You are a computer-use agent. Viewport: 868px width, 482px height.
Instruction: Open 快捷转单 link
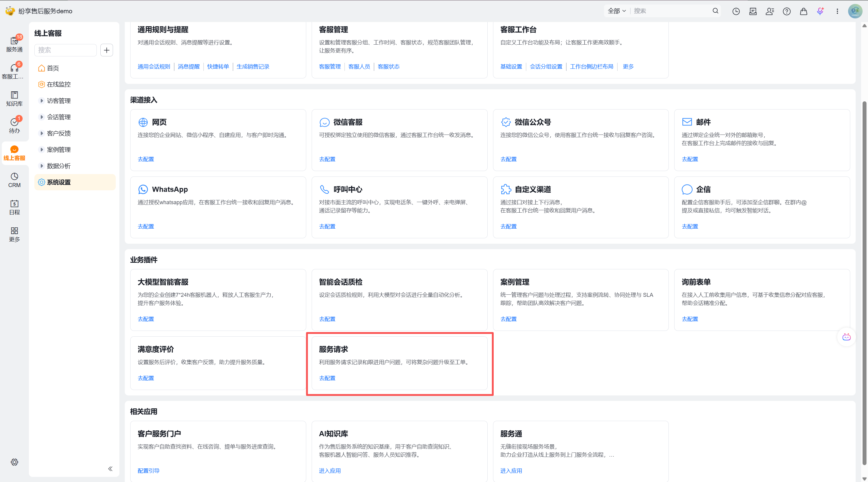pyautogui.click(x=218, y=66)
